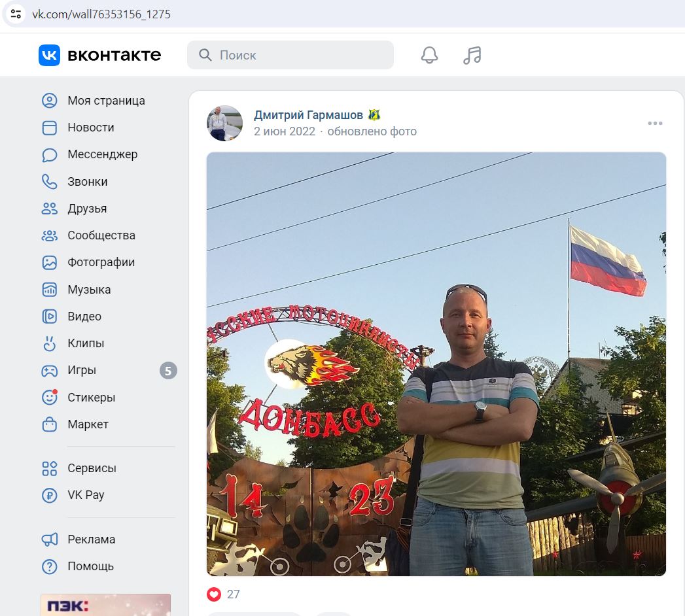Click the Звонки phone icon
This screenshot has height=616, width=685.
pyautogui.click(x=49, y=182)
